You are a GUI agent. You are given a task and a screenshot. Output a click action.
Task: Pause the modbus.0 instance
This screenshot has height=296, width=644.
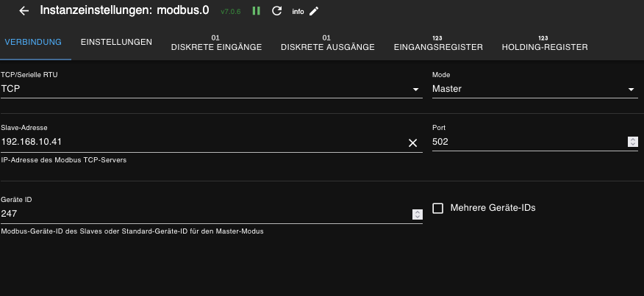coord(257,11)
